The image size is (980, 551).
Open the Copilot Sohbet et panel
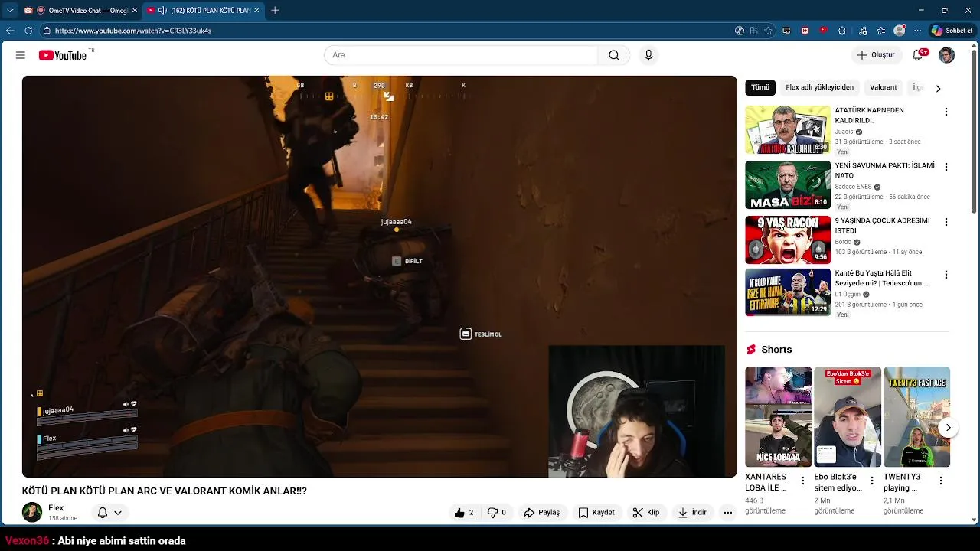[x=952, y=31]
